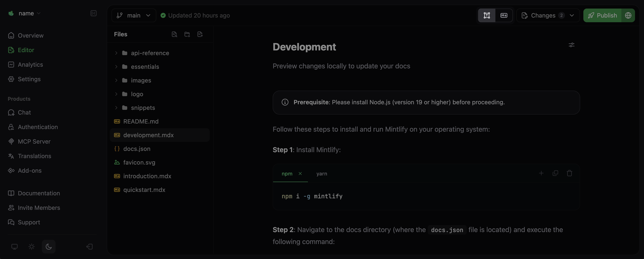
Task: Delete the code block
Action: coord(569,173)
